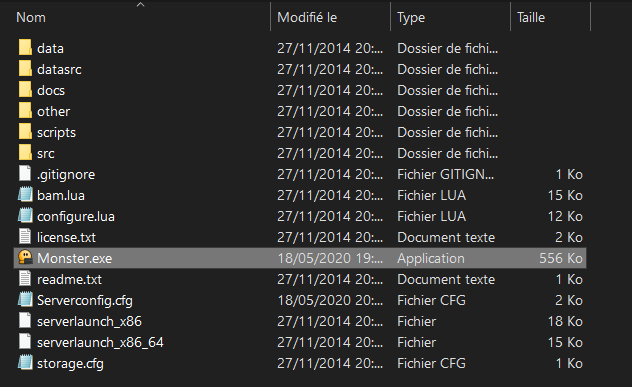Click the bam.lua file icon

(25, 194)
